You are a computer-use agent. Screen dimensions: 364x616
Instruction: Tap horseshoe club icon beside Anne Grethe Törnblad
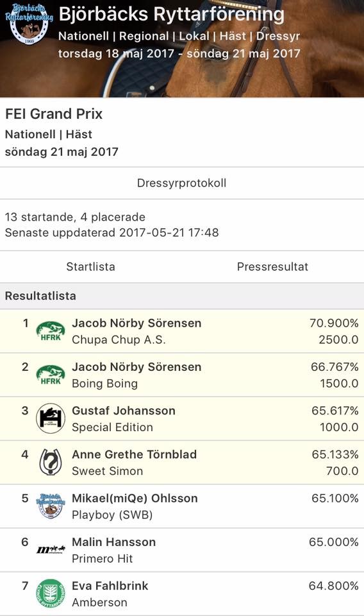click(50, 463)
